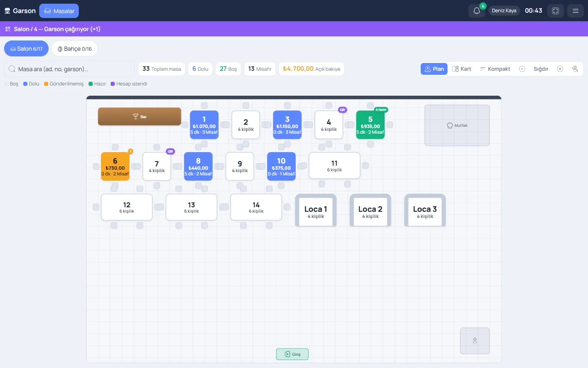
Task: Select empty table 11
Action: coord(334,166)
